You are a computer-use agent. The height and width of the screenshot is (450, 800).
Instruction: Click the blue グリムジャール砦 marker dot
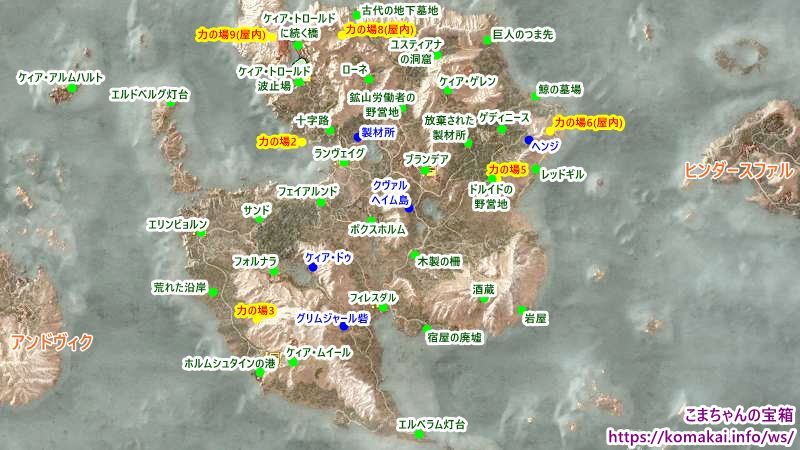[344, 326]
